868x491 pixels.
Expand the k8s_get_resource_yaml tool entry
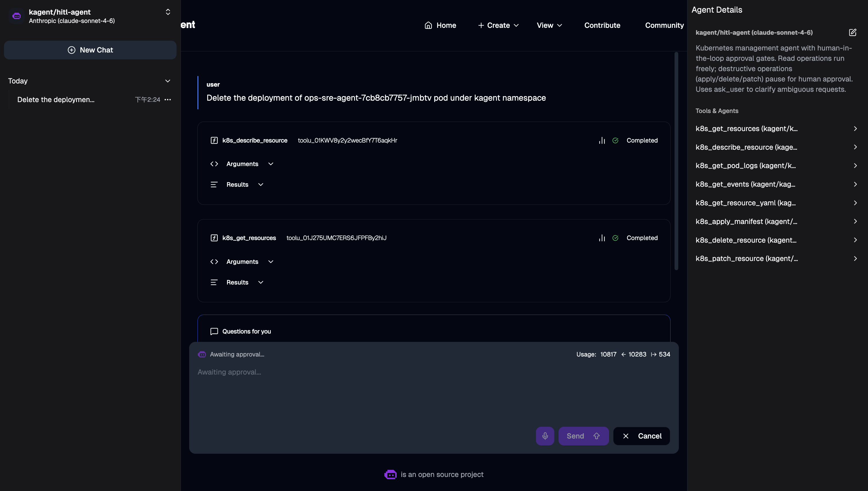click(x=776, y=203)
